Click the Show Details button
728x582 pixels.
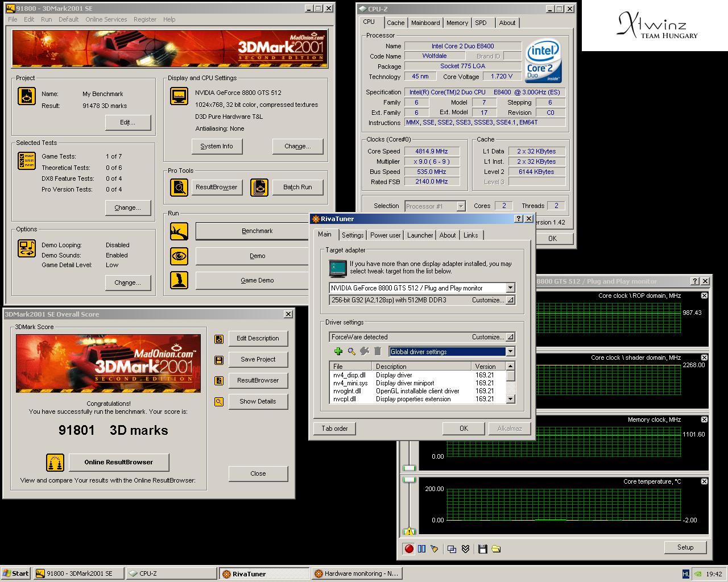click(258, 401)
